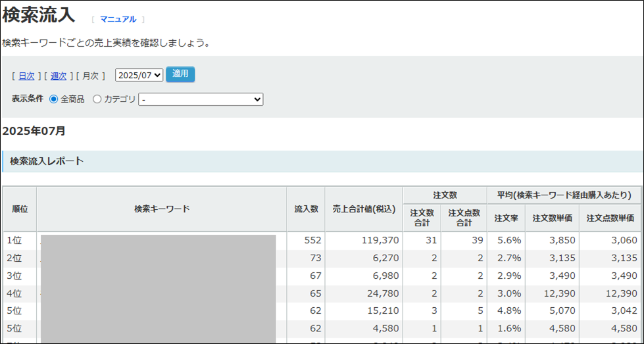The image size is (644, 344).
Task: Select the カテゴリ radio button
Action: click(x=97, y=99)
